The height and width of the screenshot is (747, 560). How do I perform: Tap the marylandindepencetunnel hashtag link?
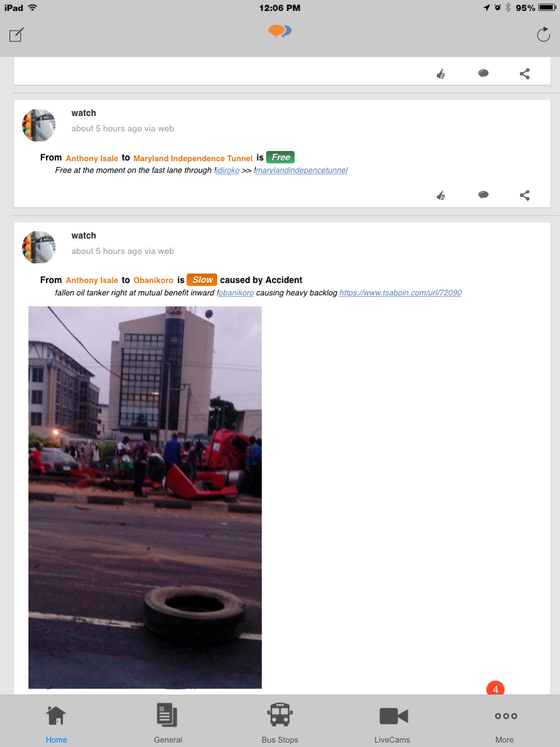click(x=301, y=171)
